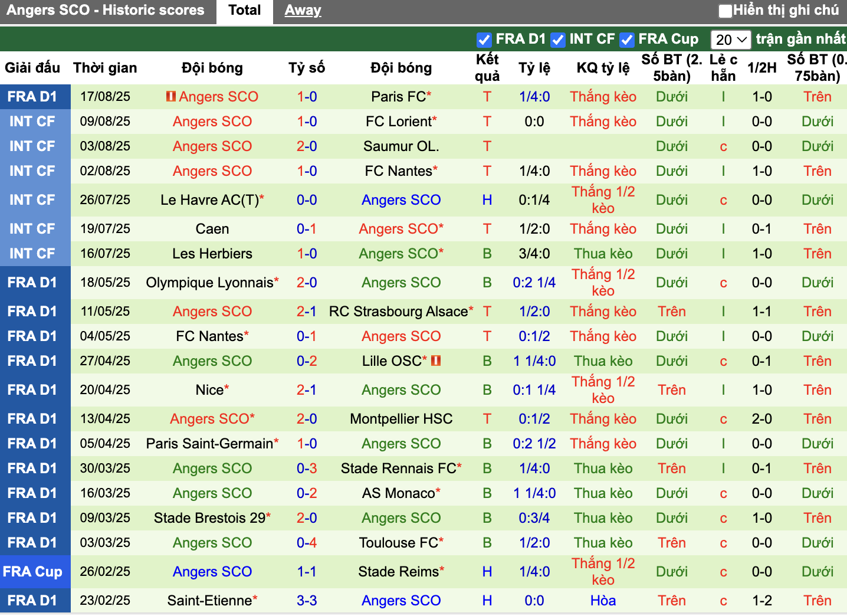
Task: Open Angers SCO team link in 17/08/25 row
Action: click(x=218, y=97)
